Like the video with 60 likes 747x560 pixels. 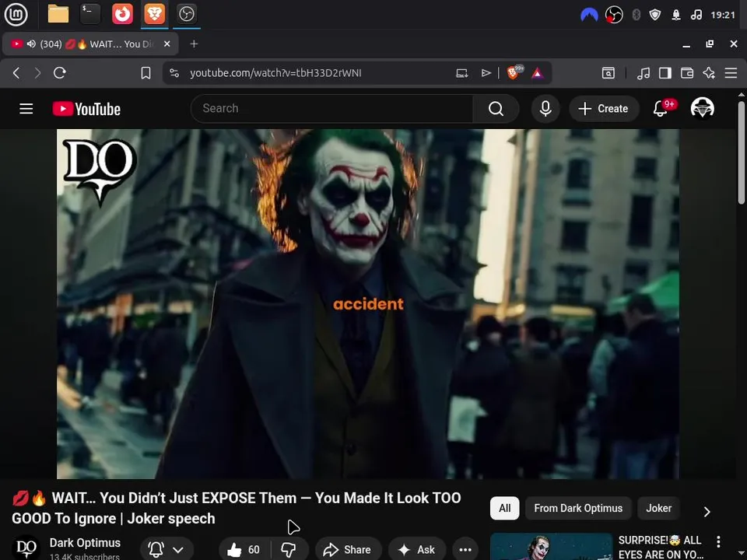pyautogui.click(x=244, y=550)
